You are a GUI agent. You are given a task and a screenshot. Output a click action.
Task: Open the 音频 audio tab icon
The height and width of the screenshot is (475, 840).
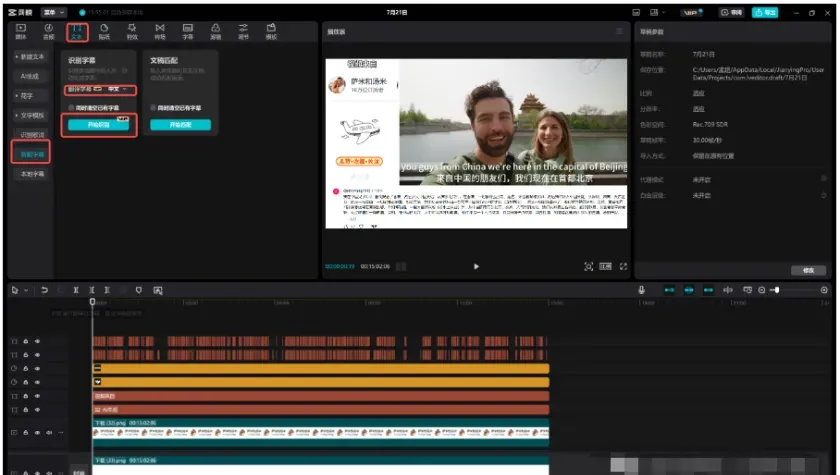pos(49,32)
